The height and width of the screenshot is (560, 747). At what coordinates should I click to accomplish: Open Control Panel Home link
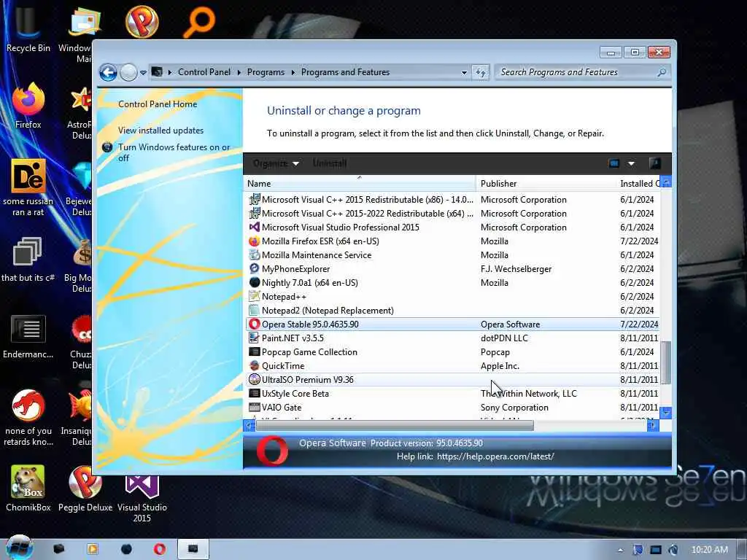pyautogui.click(x=158, y=104)
